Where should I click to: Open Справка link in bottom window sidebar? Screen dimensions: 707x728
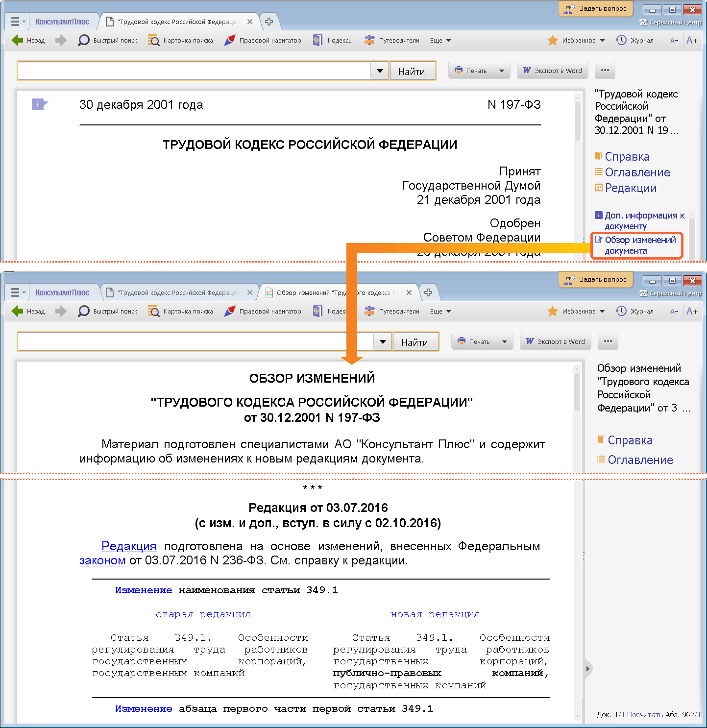point(630,440)
